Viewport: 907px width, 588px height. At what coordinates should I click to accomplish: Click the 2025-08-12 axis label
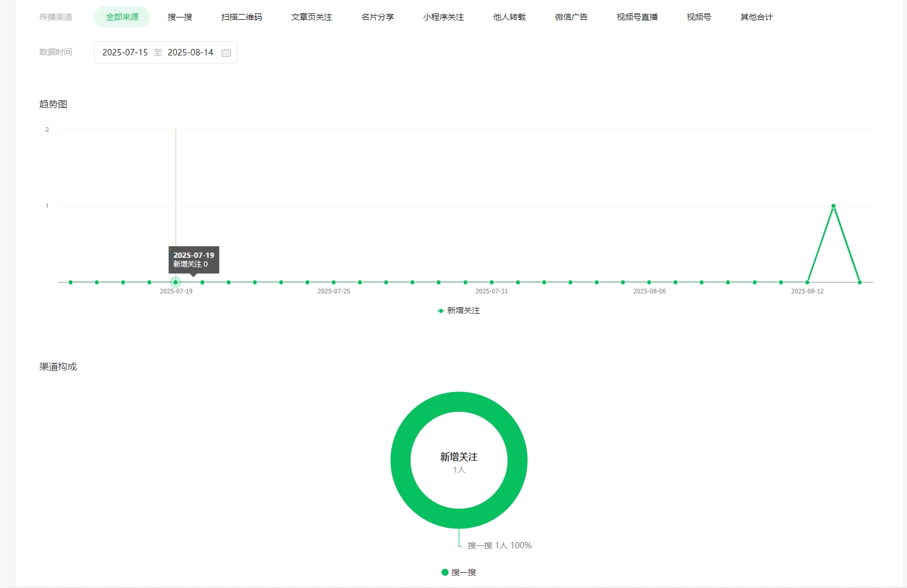(x=807, y=291)
